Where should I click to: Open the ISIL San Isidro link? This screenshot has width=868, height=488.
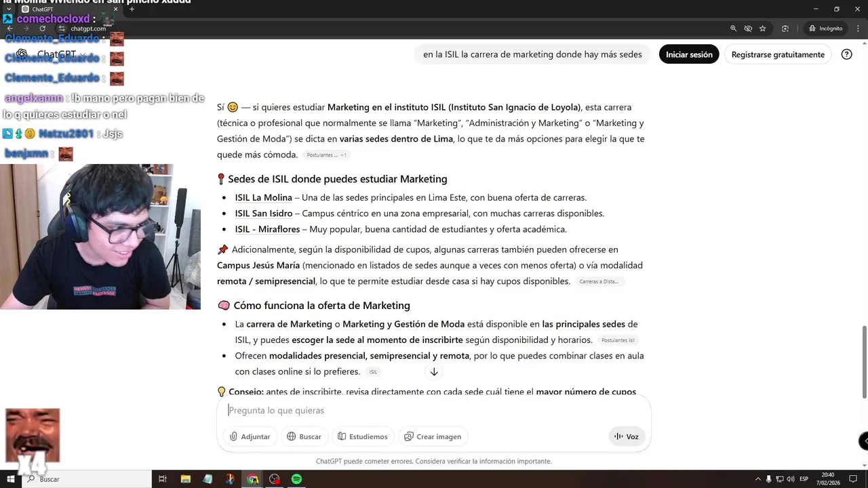tap(264, 213)
